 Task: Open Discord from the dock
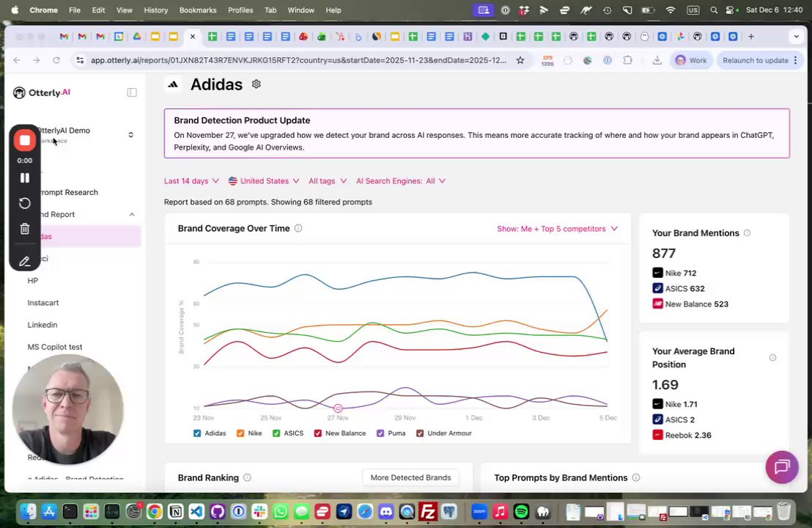click(x=385, y=512)
